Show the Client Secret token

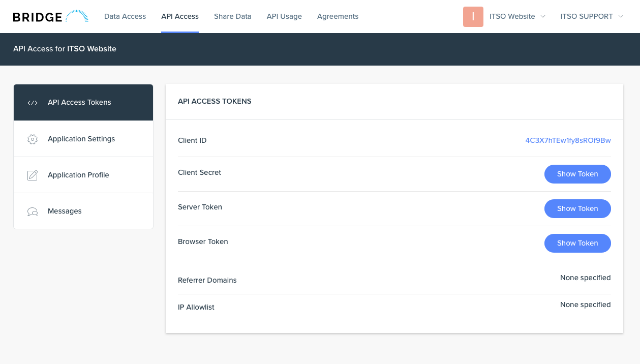pos(577,174)
